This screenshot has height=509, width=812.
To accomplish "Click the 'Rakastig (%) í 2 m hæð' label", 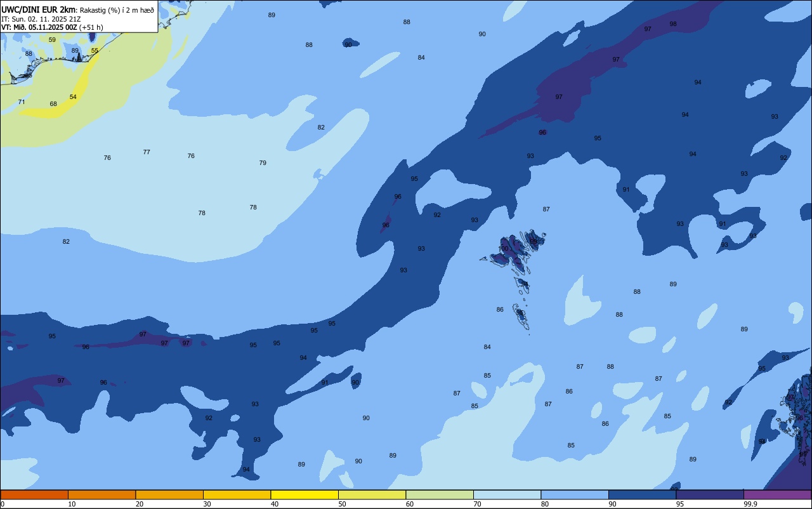I will tap(117, 10).
